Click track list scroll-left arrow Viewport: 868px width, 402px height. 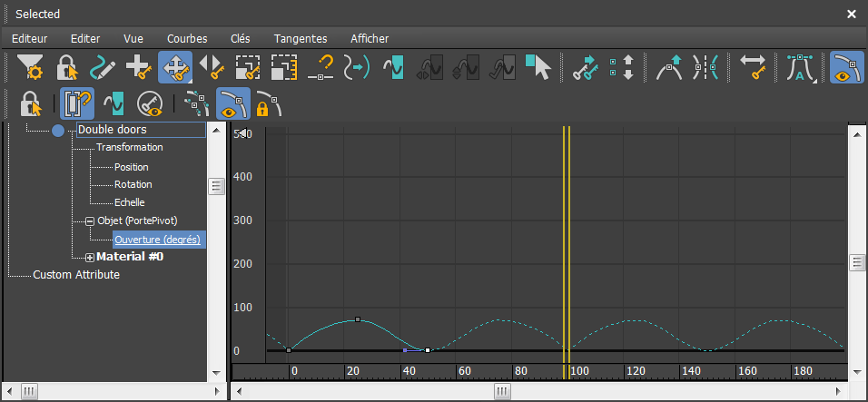click(8, 391)
